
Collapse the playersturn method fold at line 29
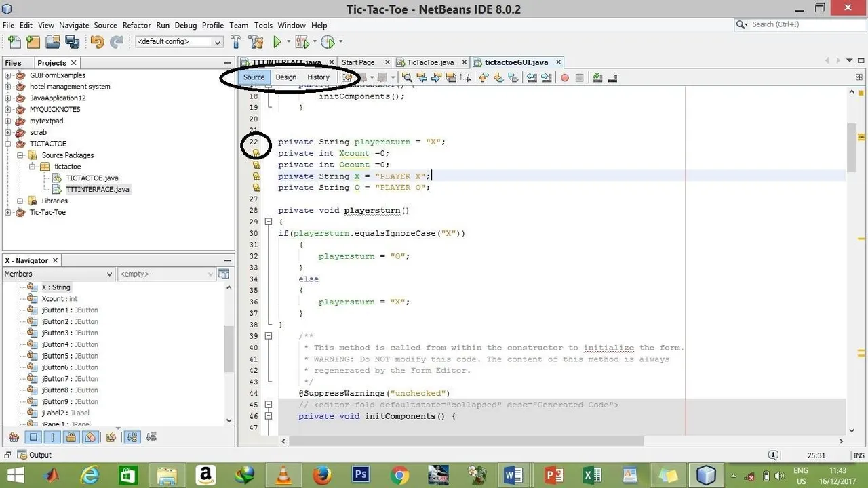[x=269, y=222]
